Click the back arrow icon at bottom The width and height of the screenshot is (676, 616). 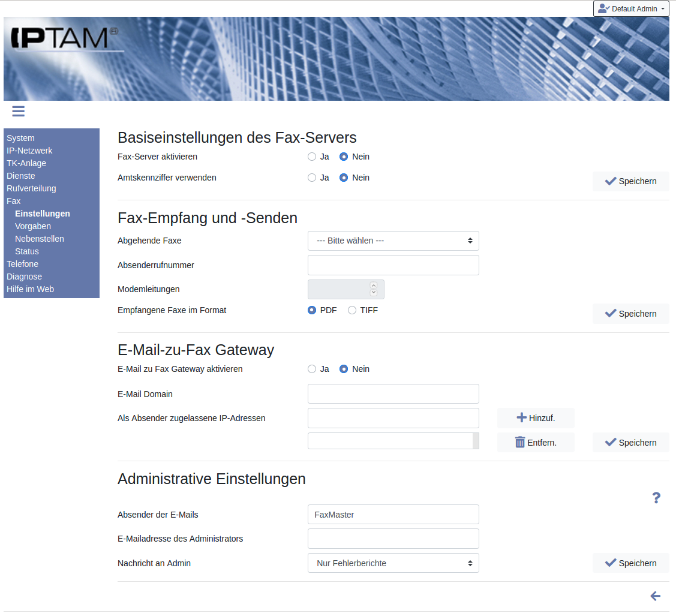click(655, 596)
